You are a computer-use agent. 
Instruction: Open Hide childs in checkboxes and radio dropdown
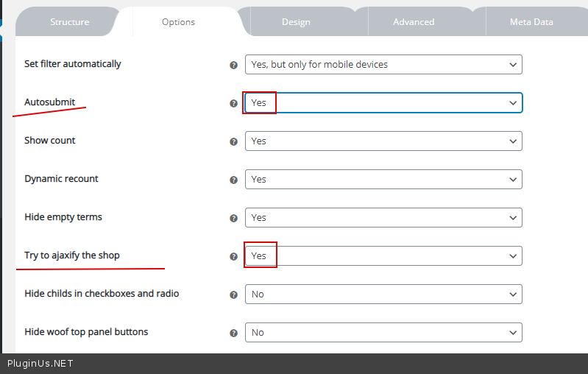[383, 294]
